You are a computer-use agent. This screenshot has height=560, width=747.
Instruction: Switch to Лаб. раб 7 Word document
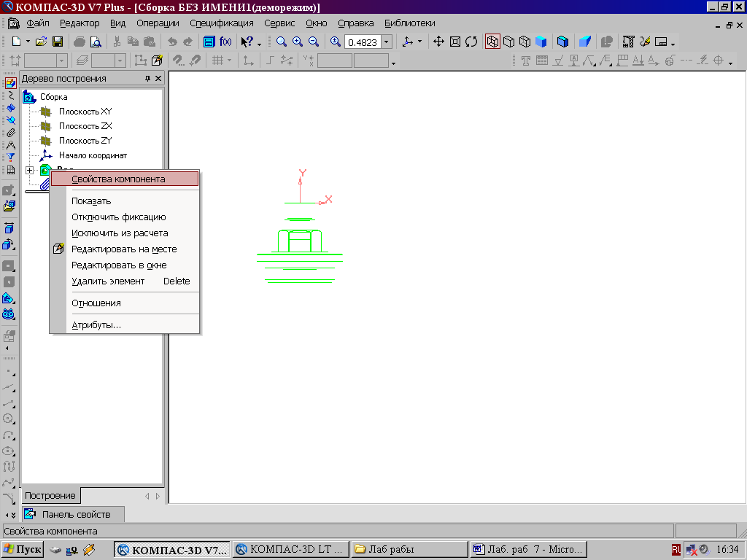tap(528, 549)
